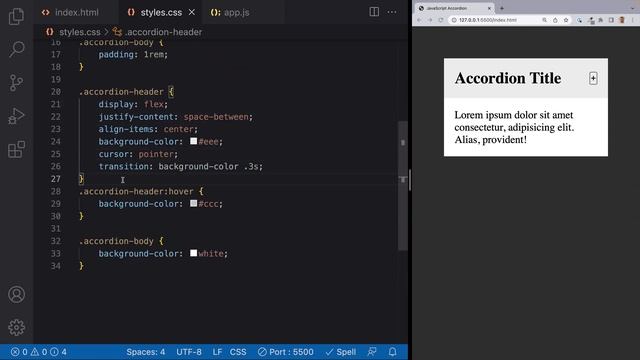This screenshot has height=360, width=640.
Task: Click the Port : 5500 Live Server item
Action: pos(286,352)
